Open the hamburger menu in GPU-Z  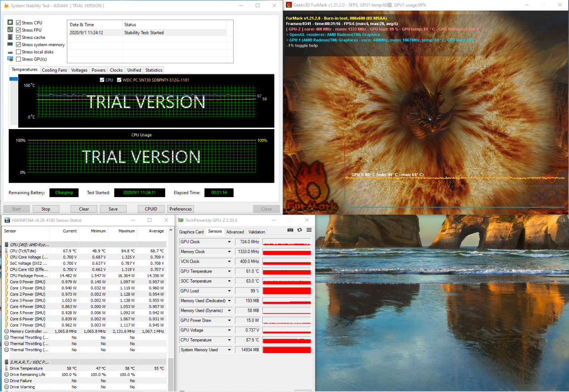pyautogui.click(x=309, y=230)
